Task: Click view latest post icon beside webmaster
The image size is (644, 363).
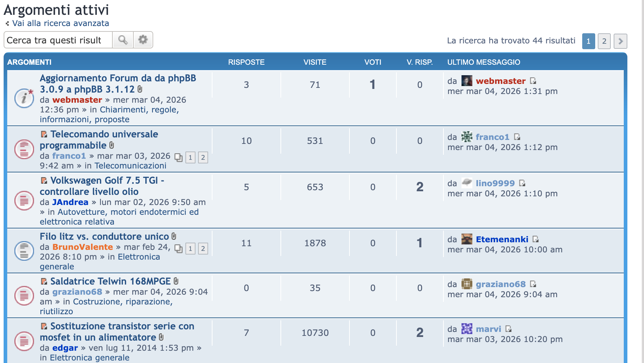Action: click(x=533, y=81)
